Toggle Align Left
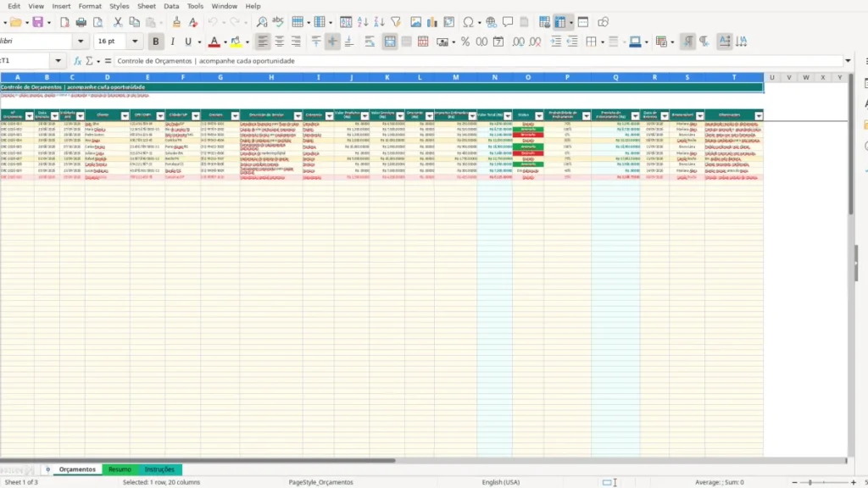The width and height of the screenshot is (868, 488). pyautogui.click(x=263, y=42)
